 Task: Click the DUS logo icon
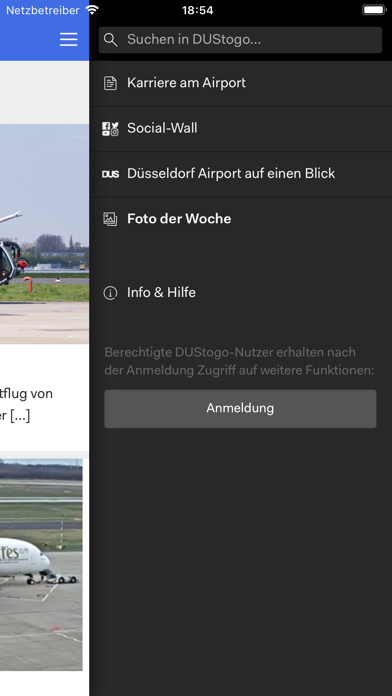tap(111, 174)
